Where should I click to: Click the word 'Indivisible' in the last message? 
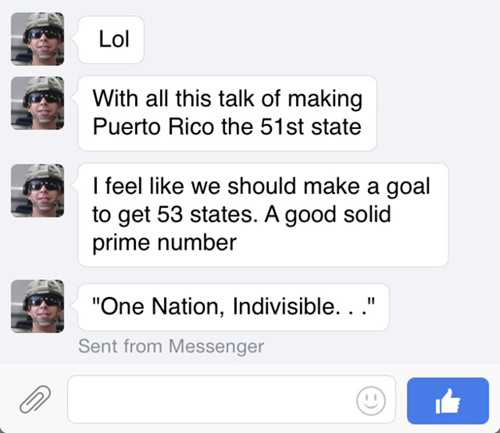click(284, 306)
